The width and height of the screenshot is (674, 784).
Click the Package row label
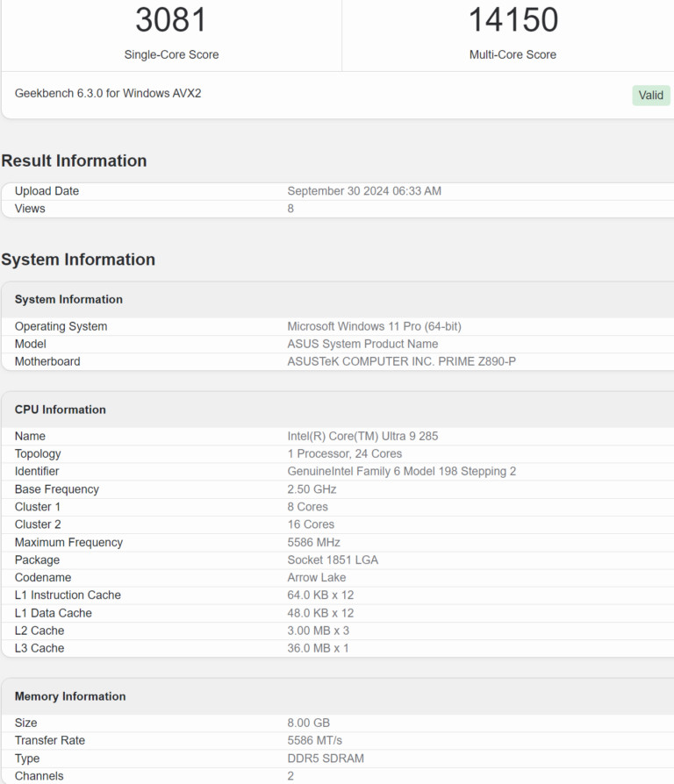(x=37, y=560)
